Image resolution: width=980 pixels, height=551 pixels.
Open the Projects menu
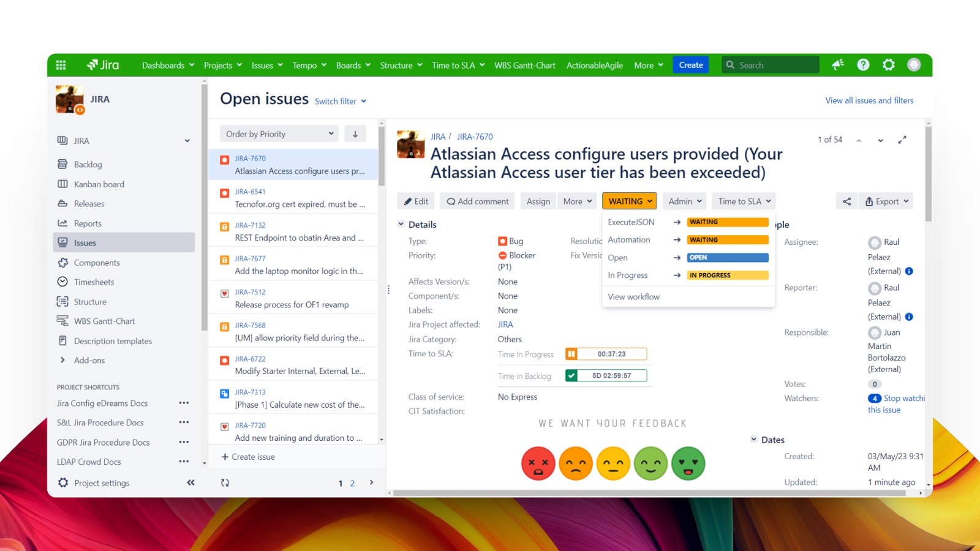pyautogui.click(x=223, y=66)
